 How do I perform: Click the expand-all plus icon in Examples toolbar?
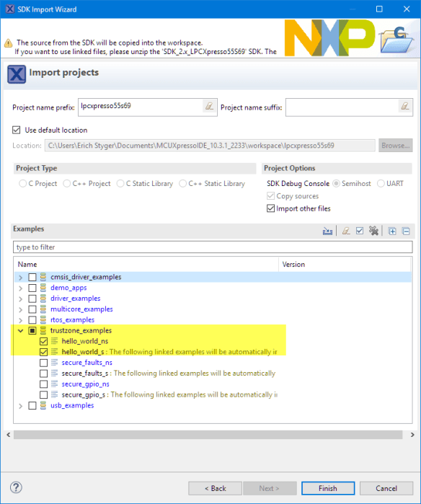392,231
